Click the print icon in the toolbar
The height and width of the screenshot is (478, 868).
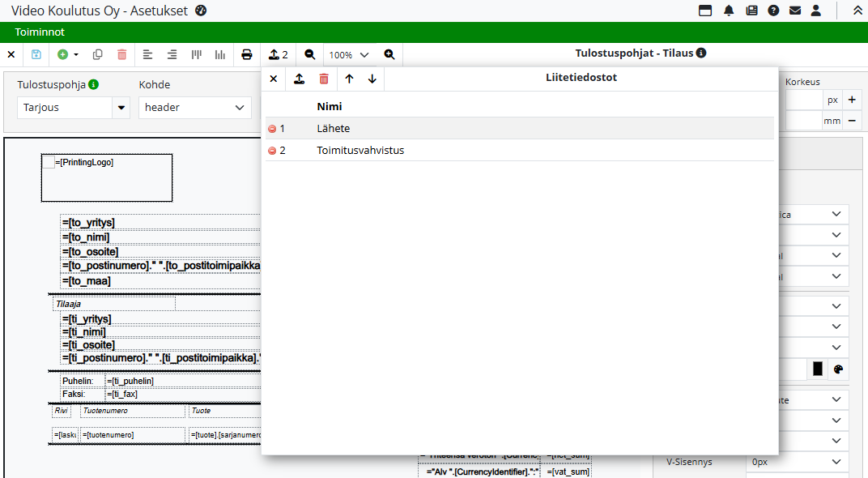click(247, 54)
